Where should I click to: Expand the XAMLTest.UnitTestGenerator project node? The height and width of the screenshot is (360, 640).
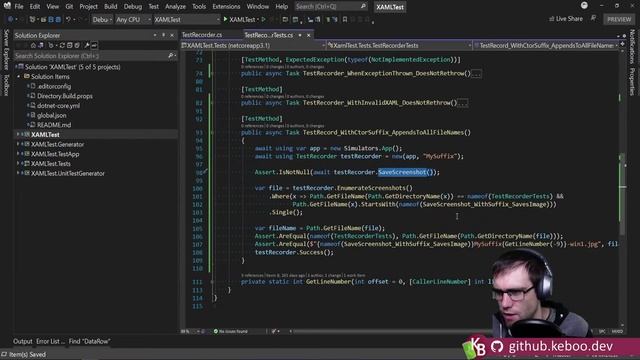pyautogui.click(x=18, y=173)
